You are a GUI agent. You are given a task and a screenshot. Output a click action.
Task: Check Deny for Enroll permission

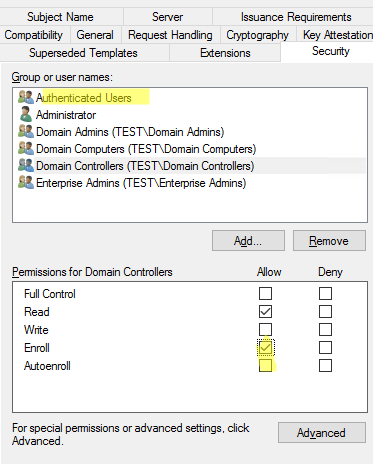325,348
